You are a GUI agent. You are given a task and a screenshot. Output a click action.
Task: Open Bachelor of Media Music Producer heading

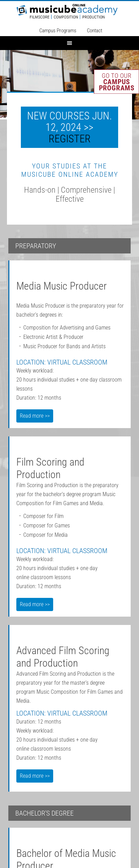(x=66, y=858)
